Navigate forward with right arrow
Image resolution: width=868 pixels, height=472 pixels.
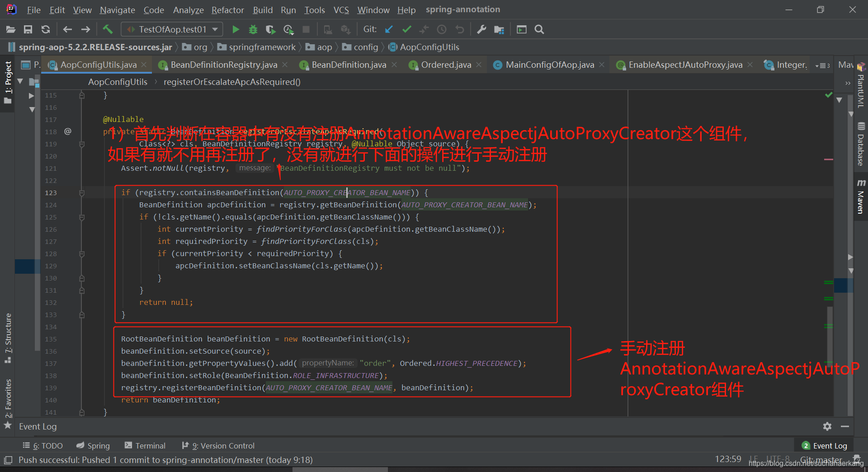(85, 29)
